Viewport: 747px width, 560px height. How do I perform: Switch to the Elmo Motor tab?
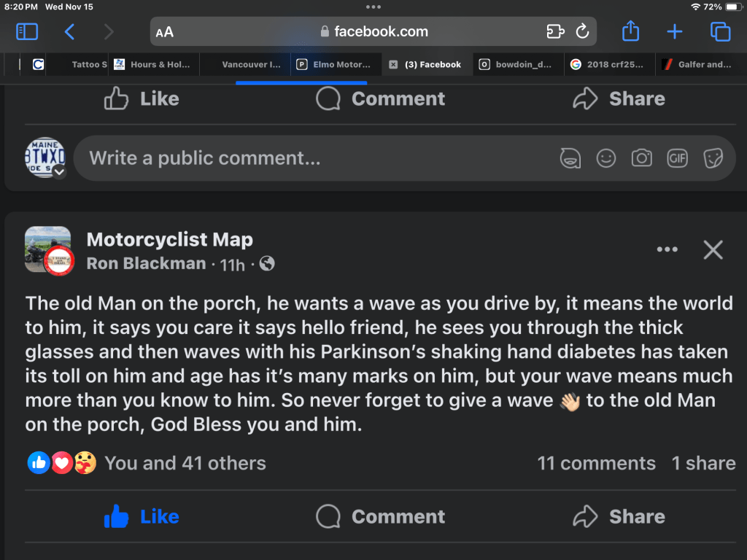point(336,64)
